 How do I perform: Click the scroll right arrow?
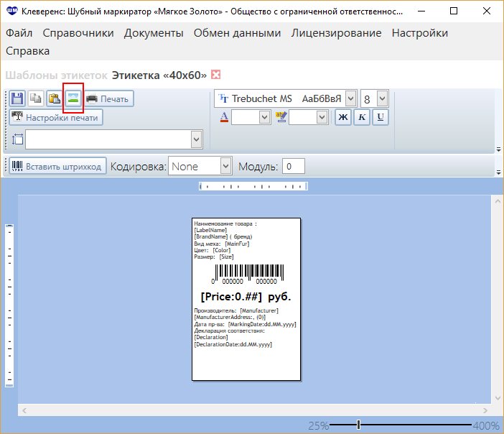coord(485,410)
